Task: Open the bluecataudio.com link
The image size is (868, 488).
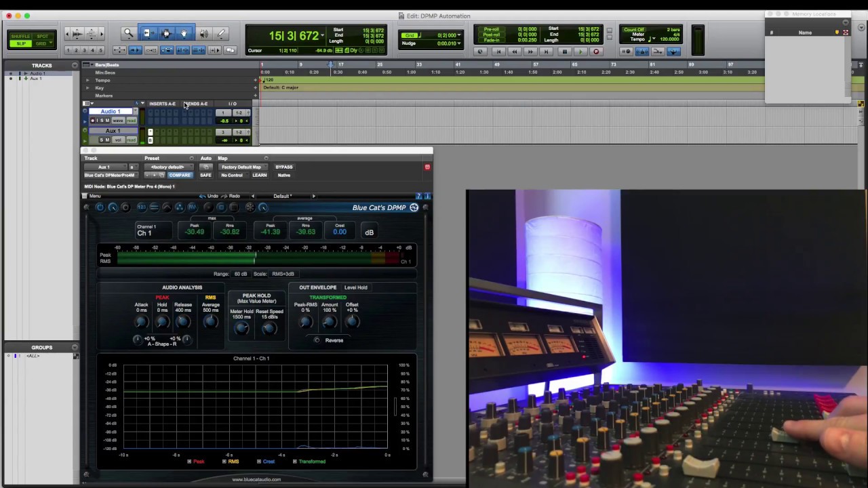Action: 256,479
